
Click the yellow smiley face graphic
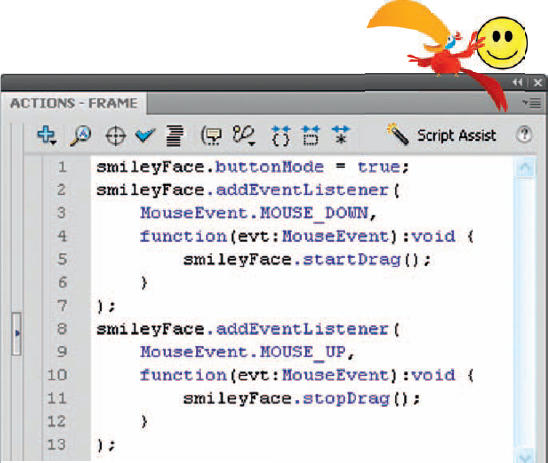point(502,43)
